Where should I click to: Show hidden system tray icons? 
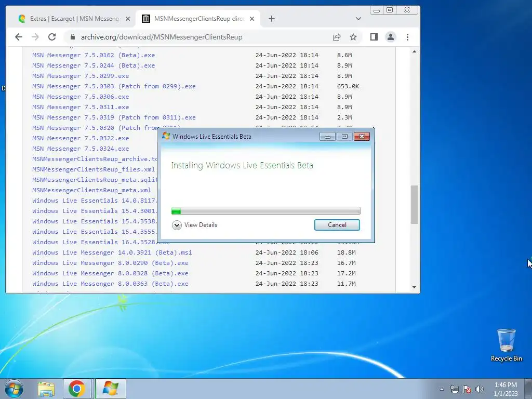pyautogui.click(x=442, y=389)
